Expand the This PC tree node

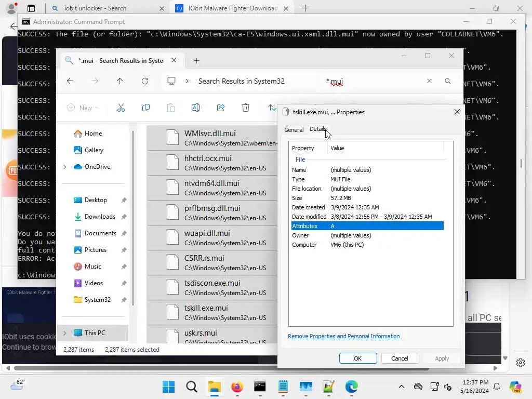pyautogui.click(x=64, y=333)
